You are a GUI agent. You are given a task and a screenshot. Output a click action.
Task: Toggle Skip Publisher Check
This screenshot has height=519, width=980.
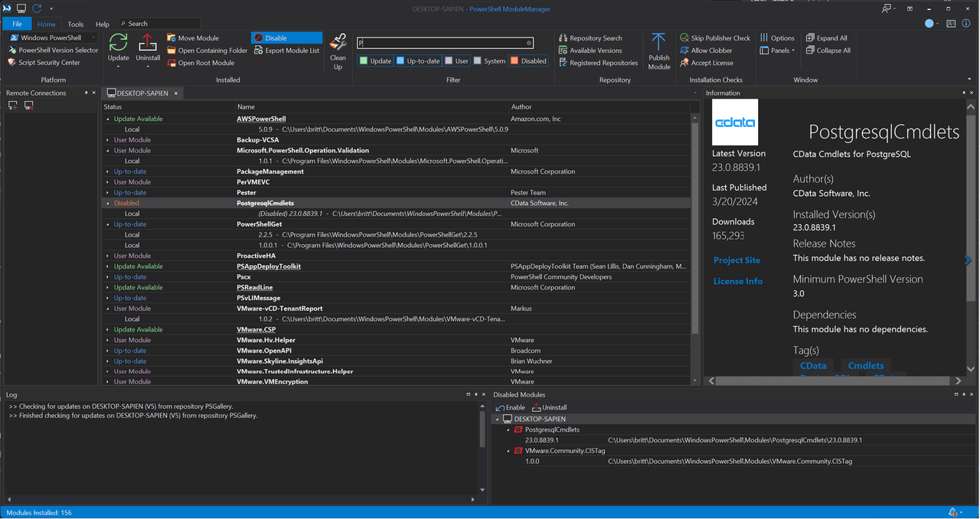715,38
